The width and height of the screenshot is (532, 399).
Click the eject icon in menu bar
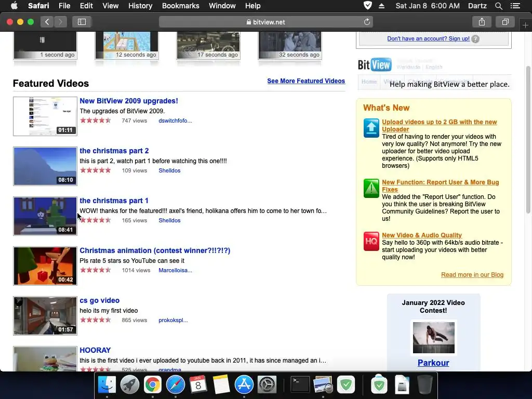click(381, 6)
